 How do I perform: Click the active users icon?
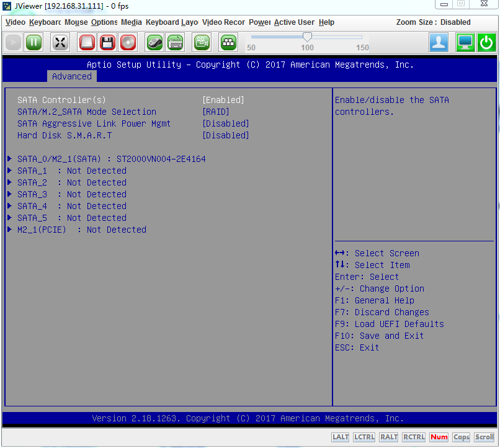[439, 42]
